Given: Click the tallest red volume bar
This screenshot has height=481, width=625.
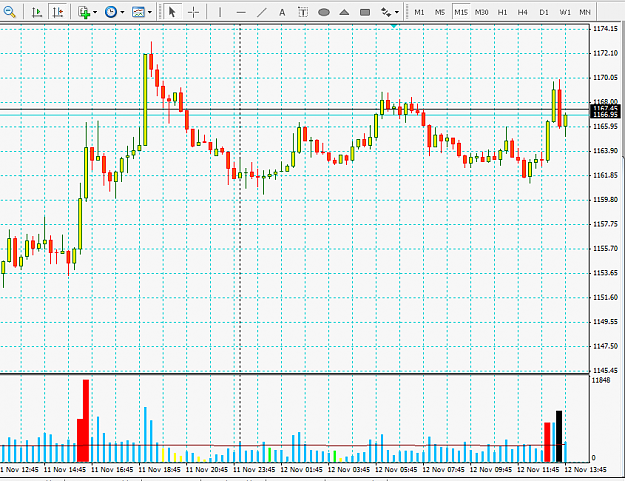Looking at the screenshot, I should (86, 421).
